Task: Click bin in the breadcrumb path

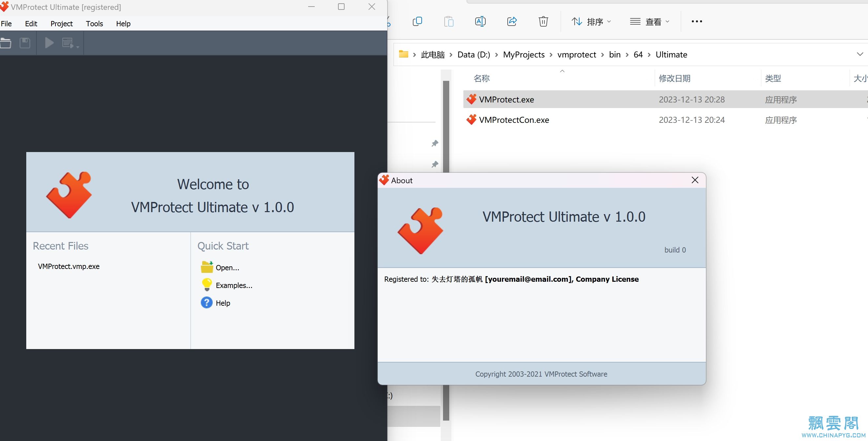Action: 615,55
